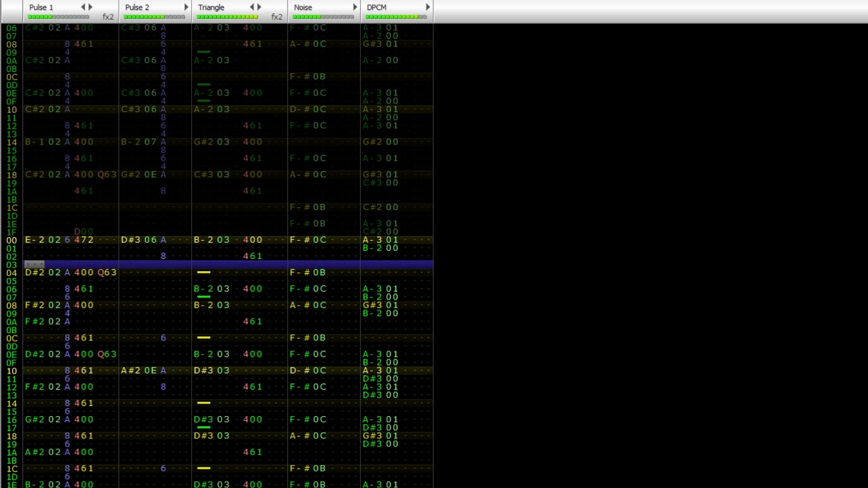868x488 pixels.
Task: Select the G#2 note in Pulse 1
Action: (x=35, y=420)
